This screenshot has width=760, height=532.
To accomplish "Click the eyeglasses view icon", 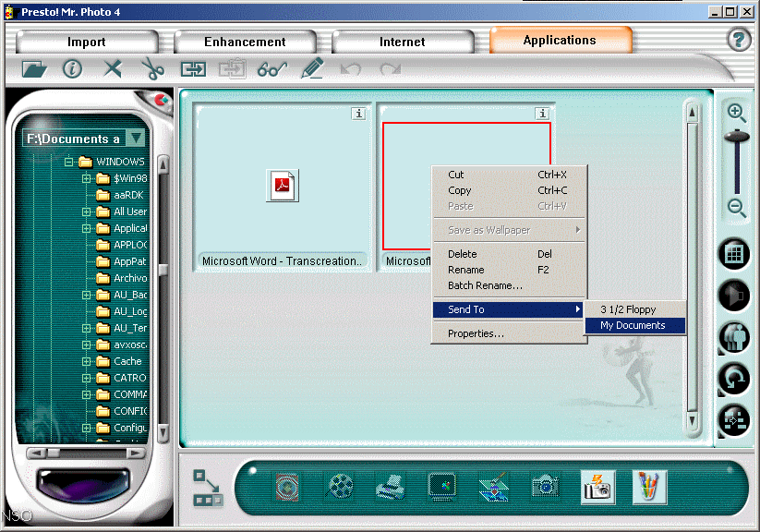I will pos(272,68).
